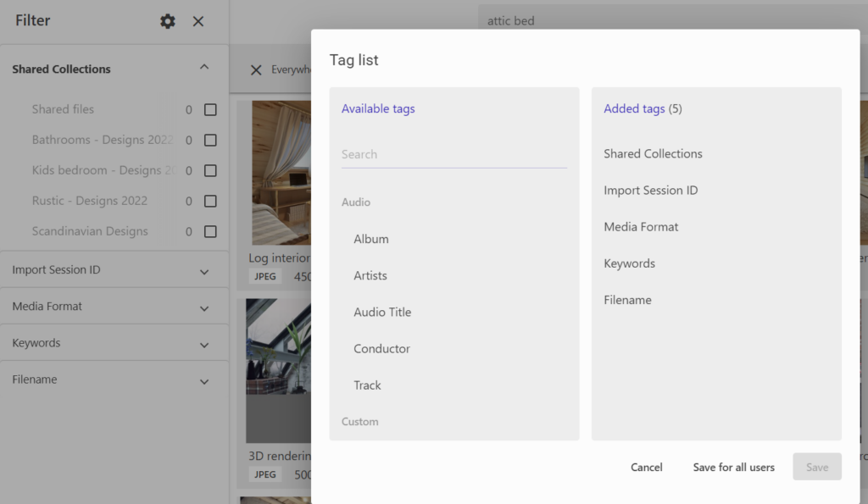Open filter settings gear icon
The height and width of the screenshot is (504, 868).
(x=168, y=21)
